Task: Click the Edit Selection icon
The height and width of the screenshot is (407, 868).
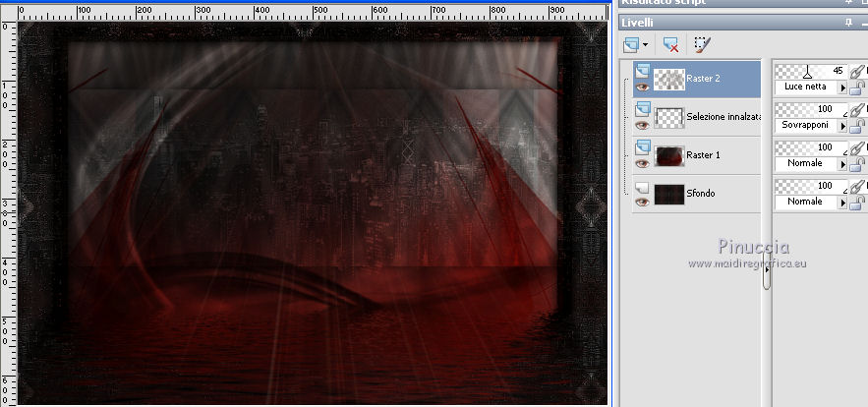Action: pyautogui.click(x=702, y=45)
